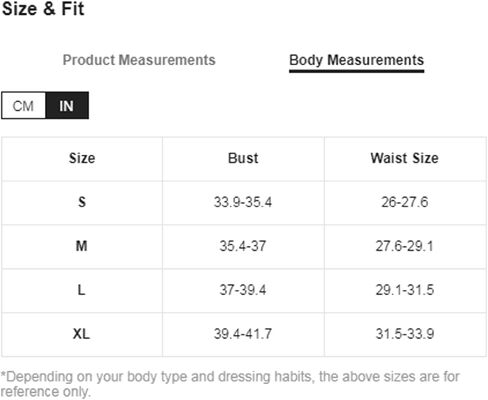The height and width of the screenshot is (400, 488).
Task: Click bust value 37-39.4
Action: pos(243,290)
